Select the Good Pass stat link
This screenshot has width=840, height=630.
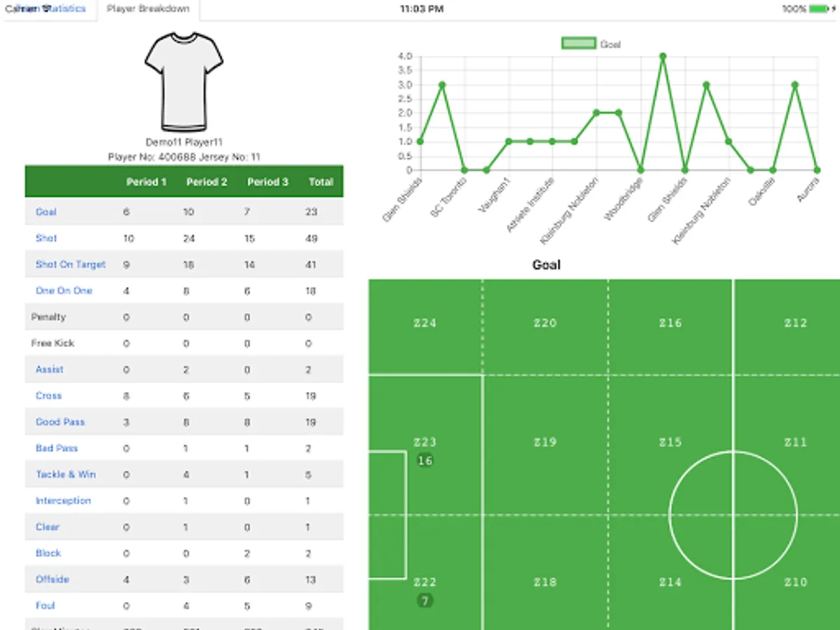click(59, 421)
